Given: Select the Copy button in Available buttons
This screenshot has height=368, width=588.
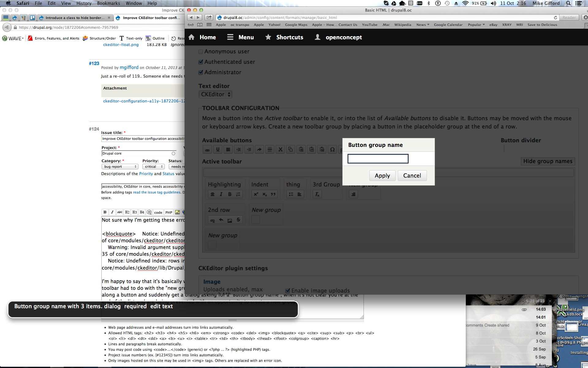Looking at the screenshot, I should point(291,150).
